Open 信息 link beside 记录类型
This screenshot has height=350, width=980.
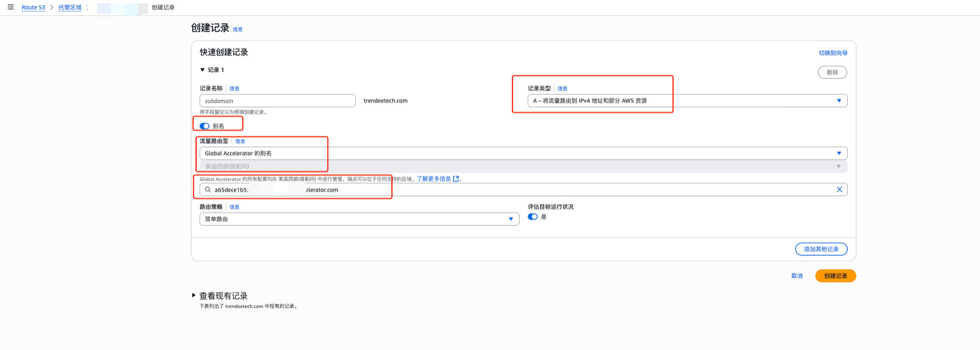562,89
